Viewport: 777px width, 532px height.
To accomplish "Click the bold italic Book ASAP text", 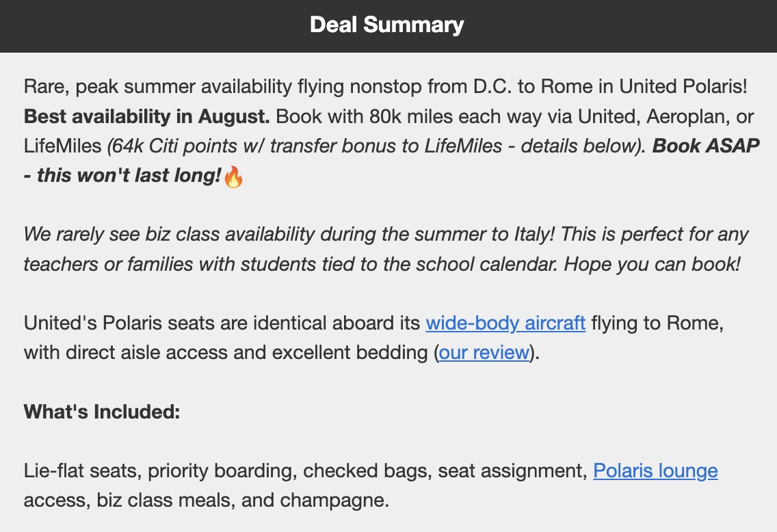I will [x=706, y=146].
